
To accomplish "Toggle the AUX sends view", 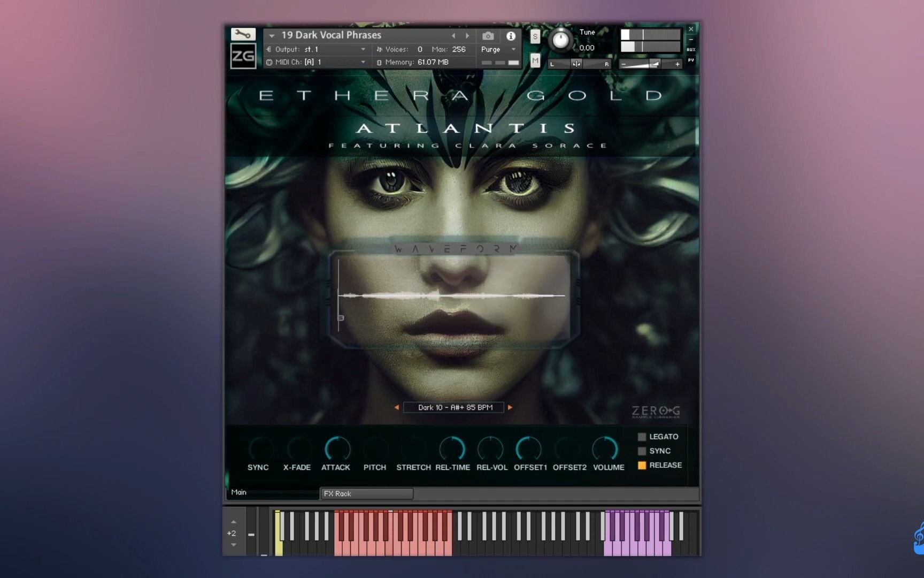I will tap(691, 50).
